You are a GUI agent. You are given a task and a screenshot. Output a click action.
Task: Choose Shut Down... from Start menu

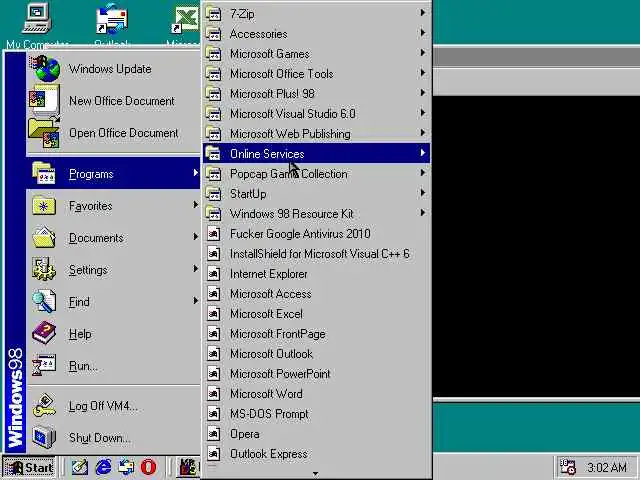tap(113, 438)
